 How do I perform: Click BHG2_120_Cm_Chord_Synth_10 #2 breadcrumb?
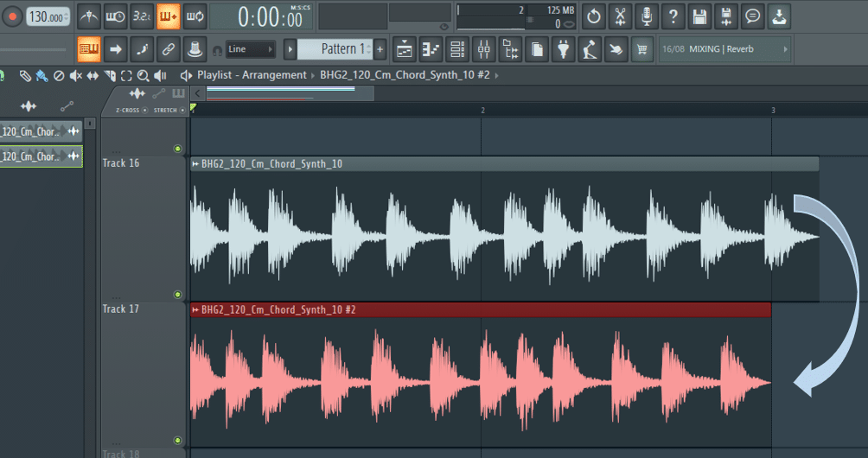(x=405, y=75)
